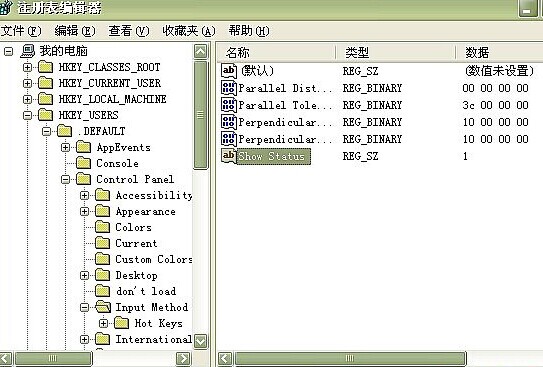The image size is (543, 367).
Task: Select the HKEY_LOCAL_MACHINE folder icon
Action: (45, 99)
